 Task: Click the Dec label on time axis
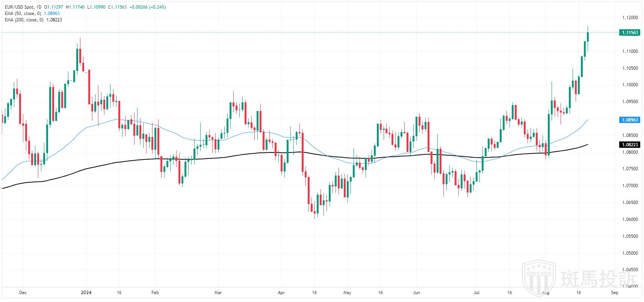click(x=23, y=292)
